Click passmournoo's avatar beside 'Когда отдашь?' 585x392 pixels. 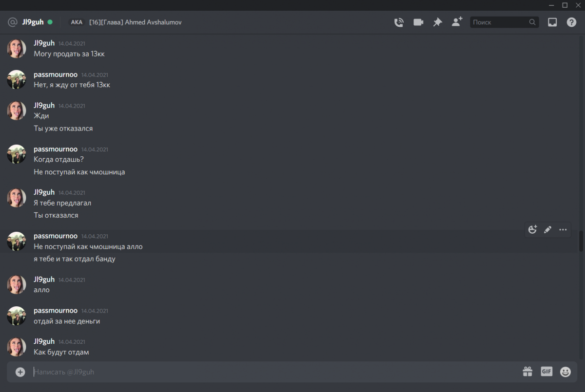17,154
